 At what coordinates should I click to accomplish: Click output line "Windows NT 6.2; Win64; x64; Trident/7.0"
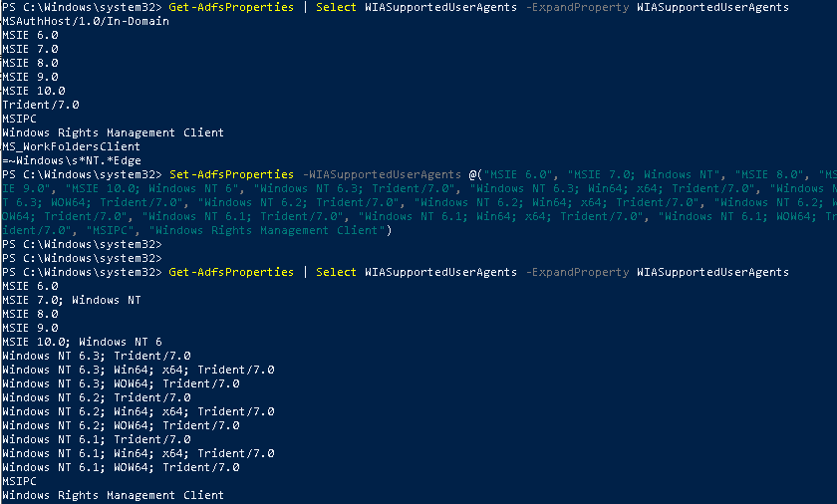pyautogui.click(x=138, y=411)
